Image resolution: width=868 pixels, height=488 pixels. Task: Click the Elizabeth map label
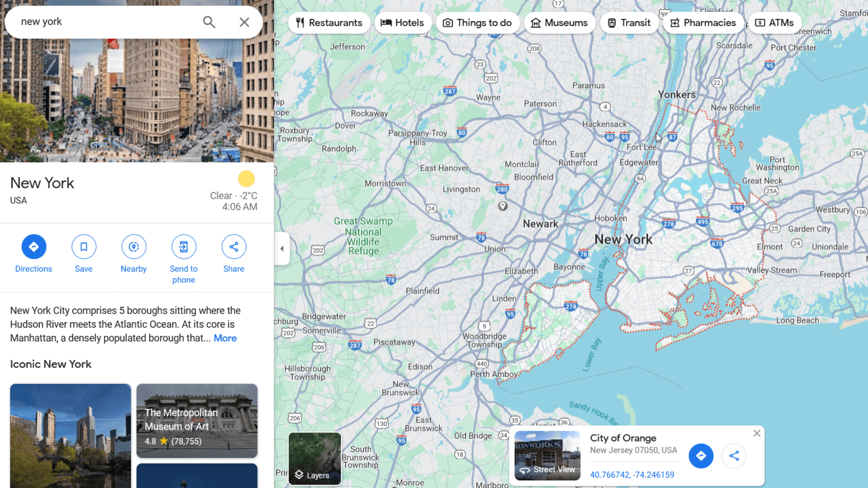tap(521, 271)
